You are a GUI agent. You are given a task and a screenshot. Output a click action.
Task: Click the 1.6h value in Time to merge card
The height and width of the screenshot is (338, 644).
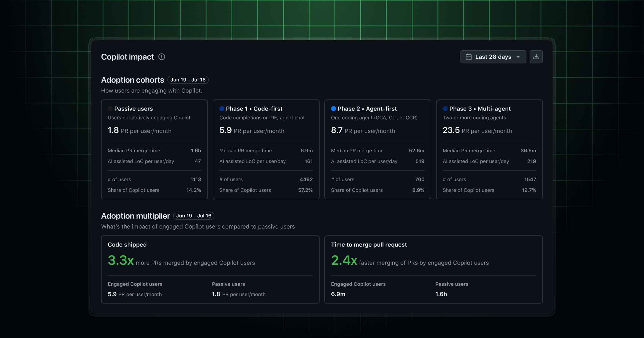click(441, 294)
